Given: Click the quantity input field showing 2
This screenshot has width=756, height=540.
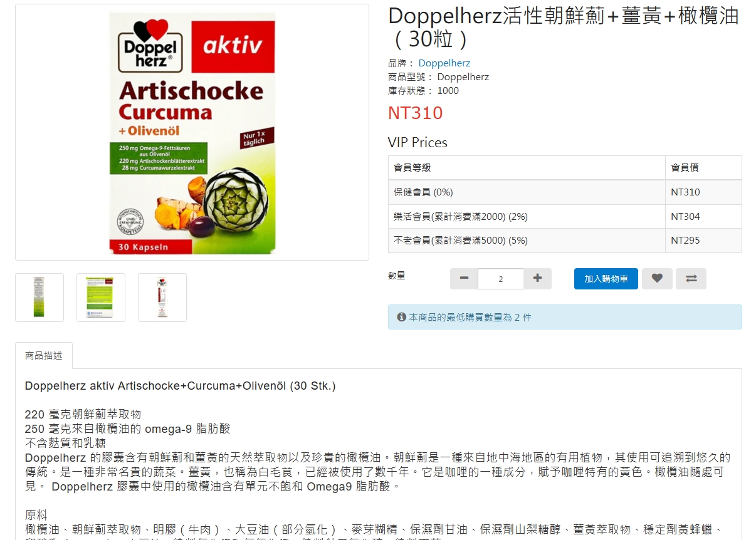Looking at the screenshot, I should [x=500, y=279].
